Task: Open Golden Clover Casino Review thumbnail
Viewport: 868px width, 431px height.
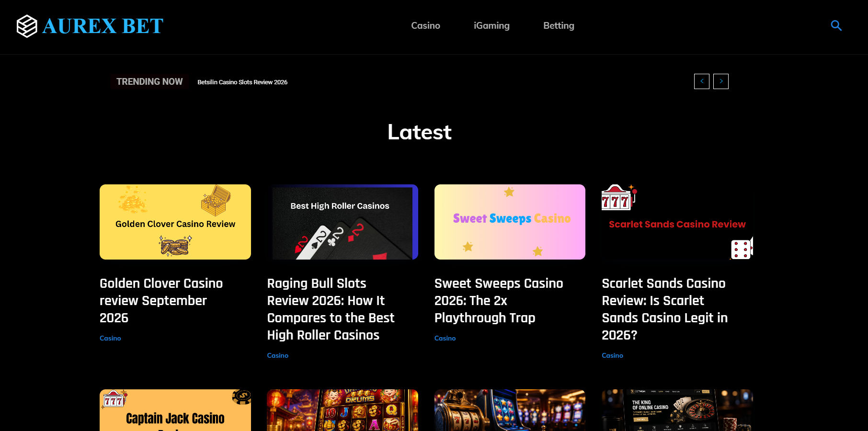Action: tap(175, 222)
